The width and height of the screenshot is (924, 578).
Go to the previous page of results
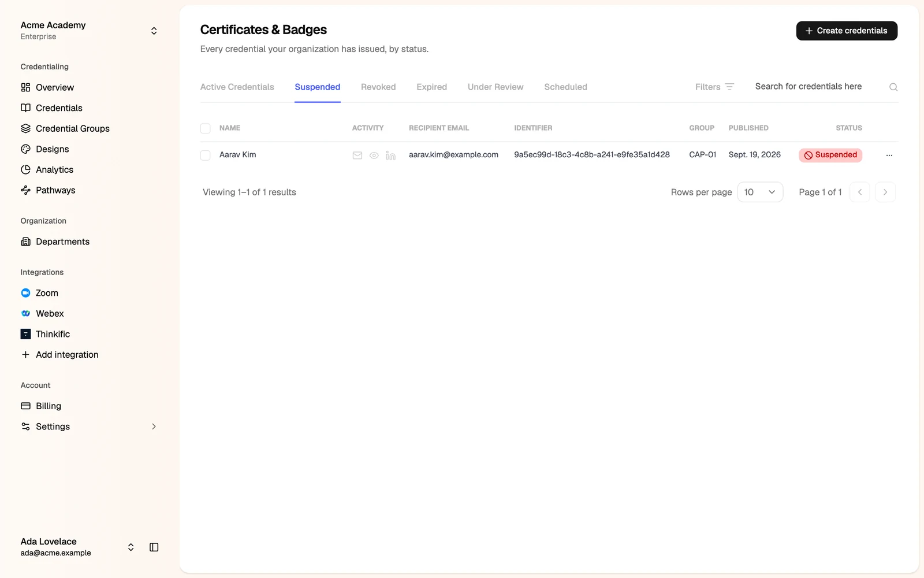tap(860, 192)
